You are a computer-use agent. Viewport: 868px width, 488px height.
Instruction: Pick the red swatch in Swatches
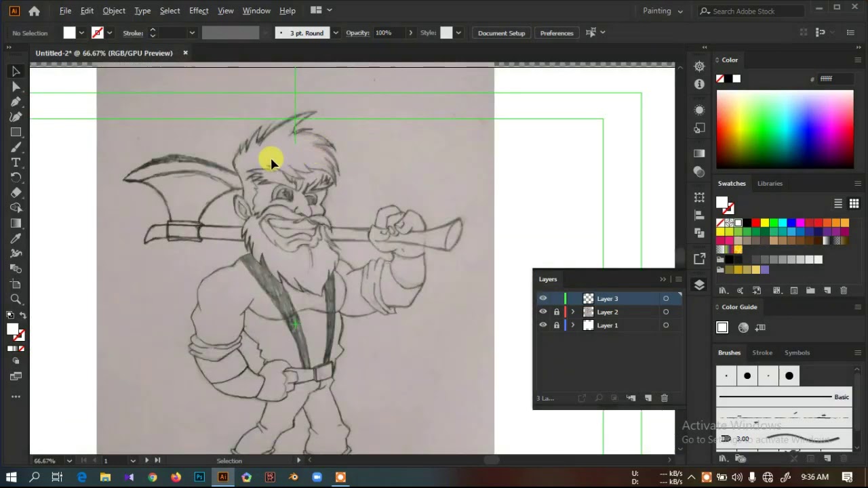(x=755, y=223)
